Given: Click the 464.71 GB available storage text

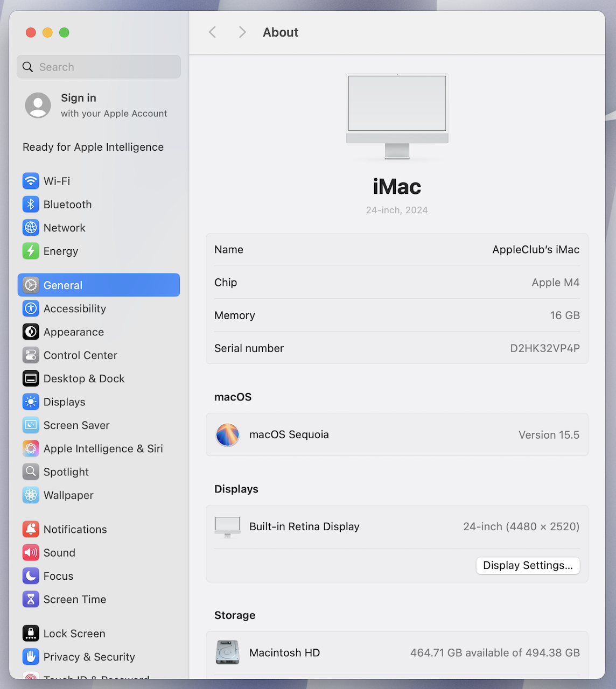Looking at the screenshot, I should [495, 652].
